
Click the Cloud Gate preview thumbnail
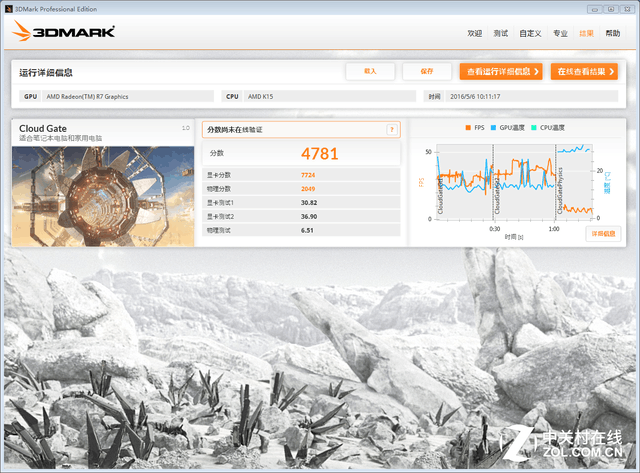[103, 196]
